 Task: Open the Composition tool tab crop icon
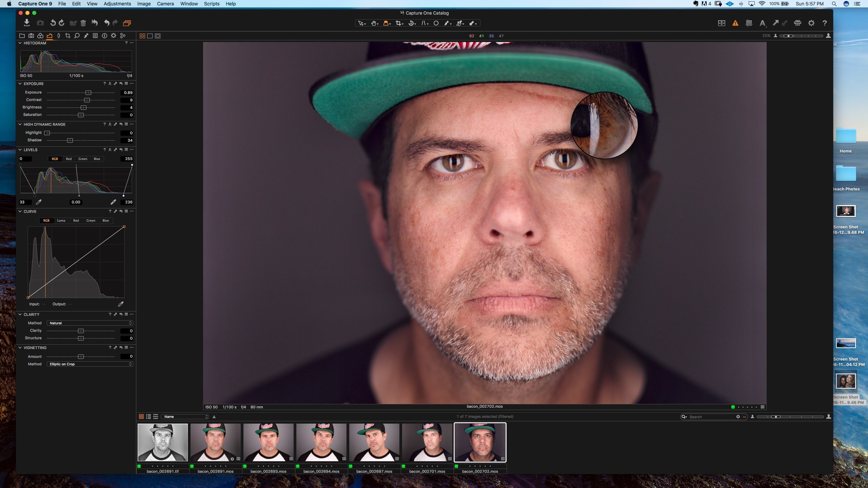point(68,36)
